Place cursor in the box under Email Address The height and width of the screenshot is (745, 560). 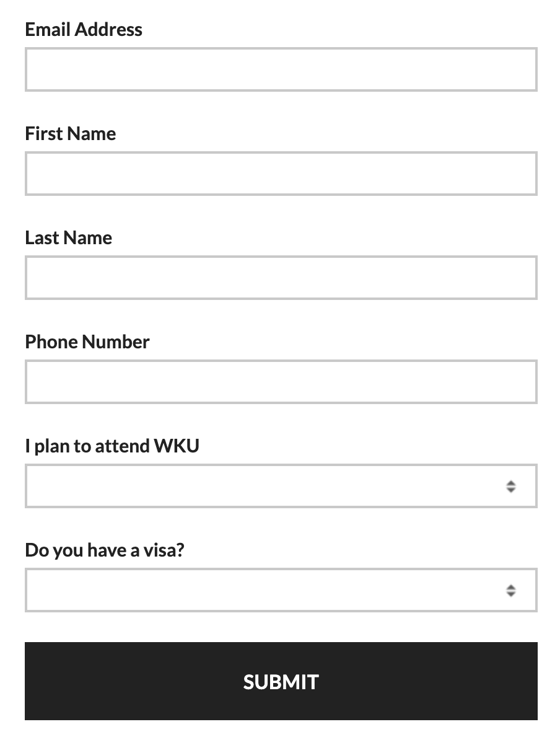pos(281,69)
